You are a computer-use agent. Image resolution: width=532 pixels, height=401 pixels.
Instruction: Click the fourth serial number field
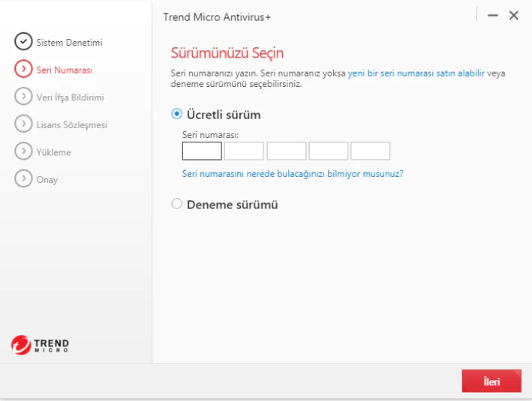328,151
